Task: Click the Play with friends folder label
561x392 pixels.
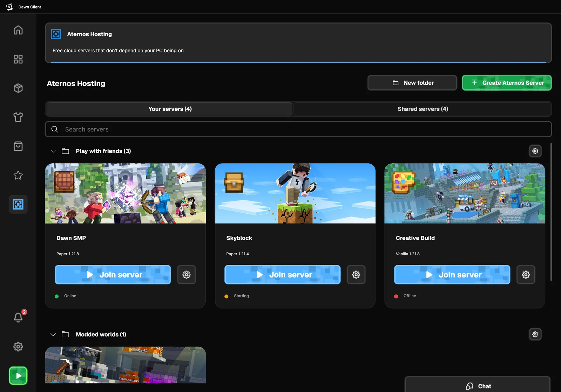Action: pos(103,151)
